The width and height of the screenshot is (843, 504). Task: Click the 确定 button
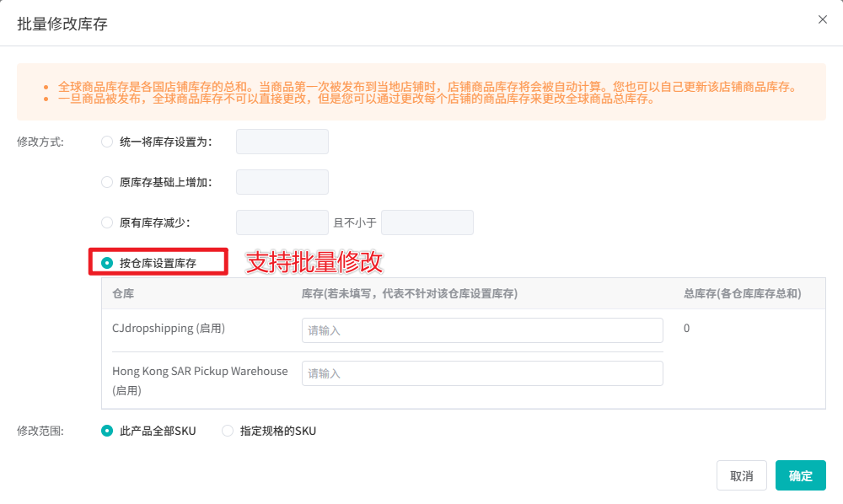[801, 475]
